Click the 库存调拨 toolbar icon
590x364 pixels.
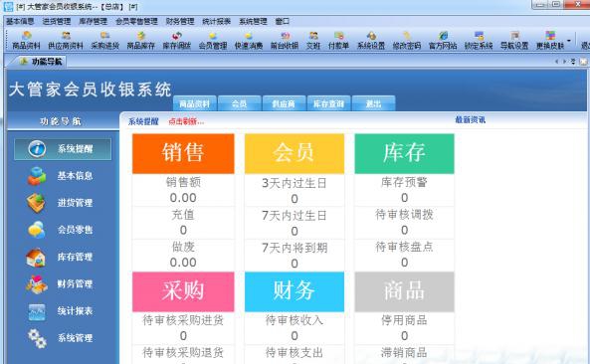[176, 41]
